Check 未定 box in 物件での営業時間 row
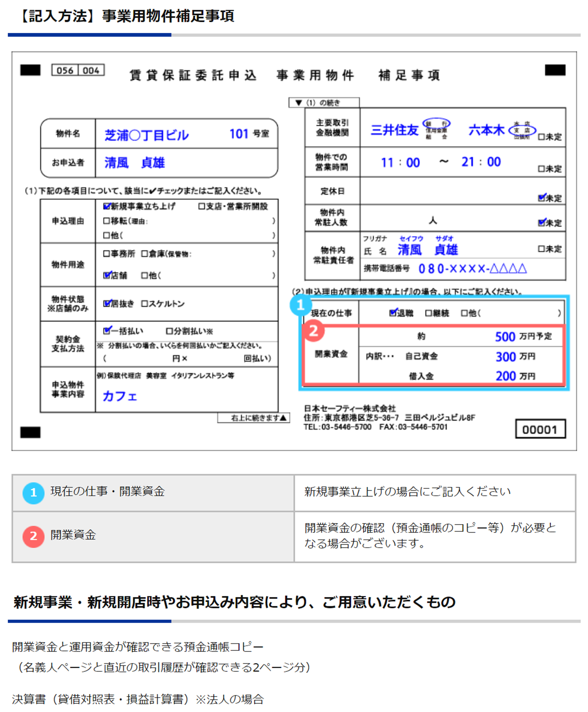Image resolution: width=588 pixels, height=712 pixels. 541,169
